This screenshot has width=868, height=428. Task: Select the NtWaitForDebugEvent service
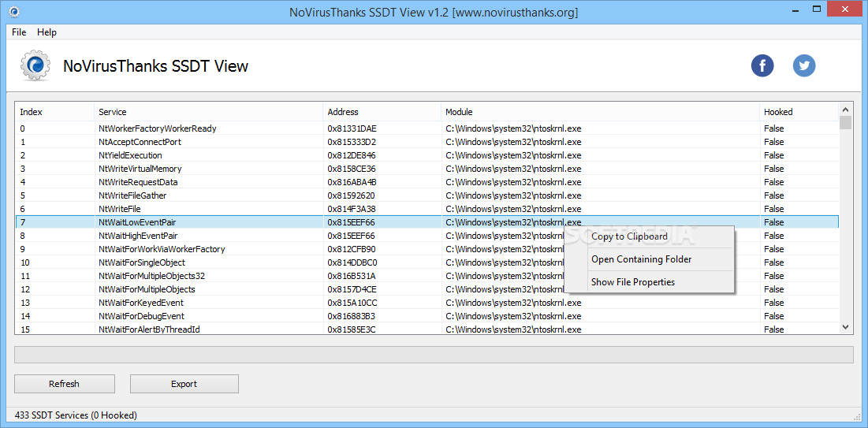[x=141, y=315]
